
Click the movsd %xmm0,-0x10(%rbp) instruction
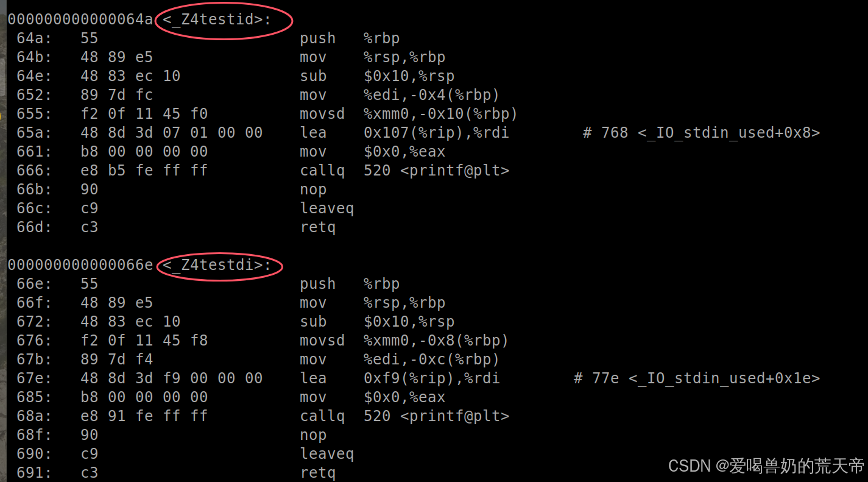pyautogui.click(x=409, y=114)
